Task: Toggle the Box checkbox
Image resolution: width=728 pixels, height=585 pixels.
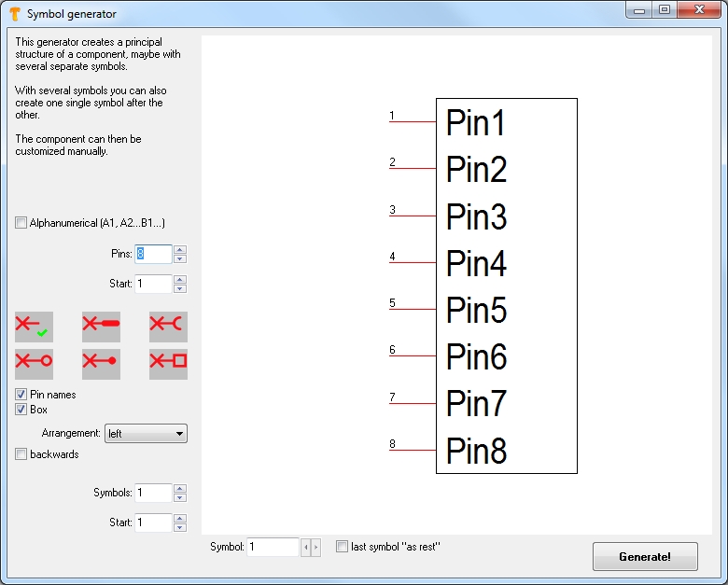Action: [21, 410]
